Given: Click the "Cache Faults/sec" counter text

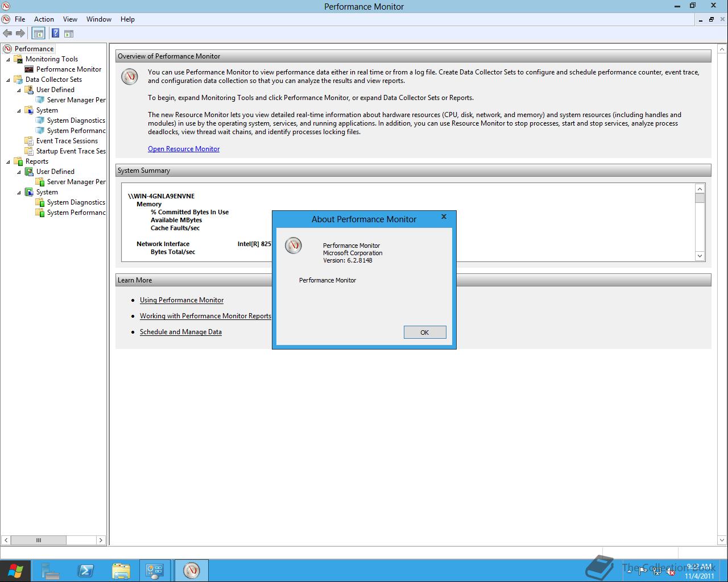Looking at the screenshot, I should click(175, 228).
